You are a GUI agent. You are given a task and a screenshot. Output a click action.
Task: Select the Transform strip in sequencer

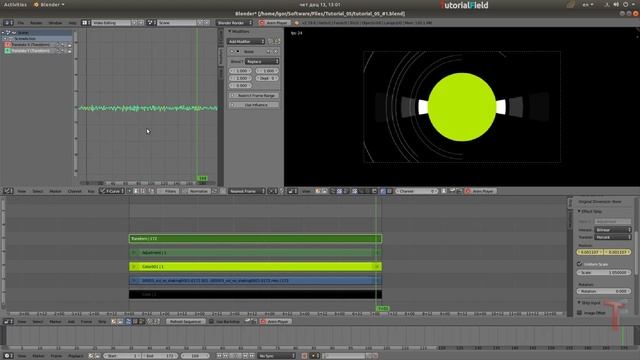tap(256, 238)
